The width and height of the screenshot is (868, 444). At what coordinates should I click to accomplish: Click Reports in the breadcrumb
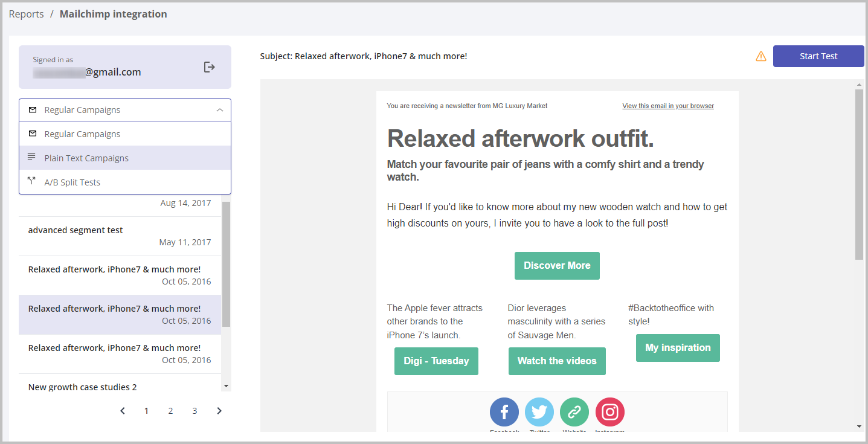27,14
